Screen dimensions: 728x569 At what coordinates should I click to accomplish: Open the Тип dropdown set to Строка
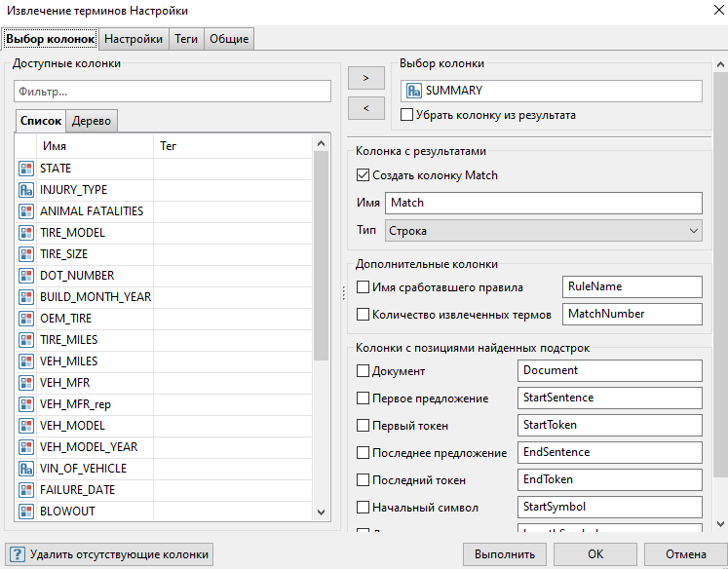pyautogui.click(x=544, y=231)
